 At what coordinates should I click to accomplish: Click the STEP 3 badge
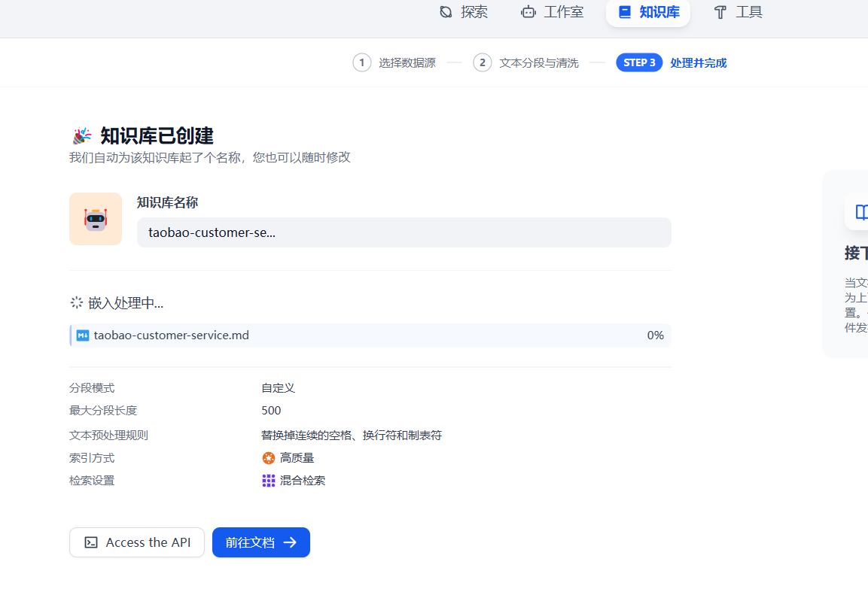pos(639,63)
